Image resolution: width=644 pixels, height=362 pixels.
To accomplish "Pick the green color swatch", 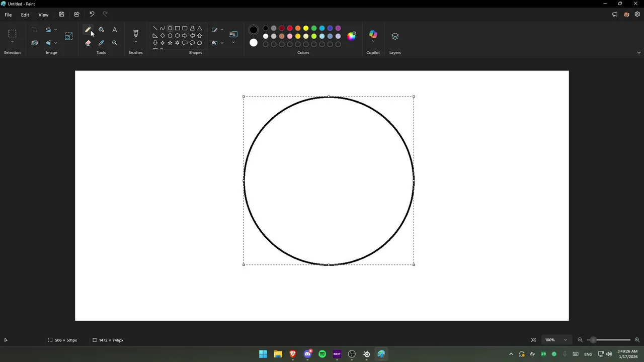I will (x=314, y=28).
